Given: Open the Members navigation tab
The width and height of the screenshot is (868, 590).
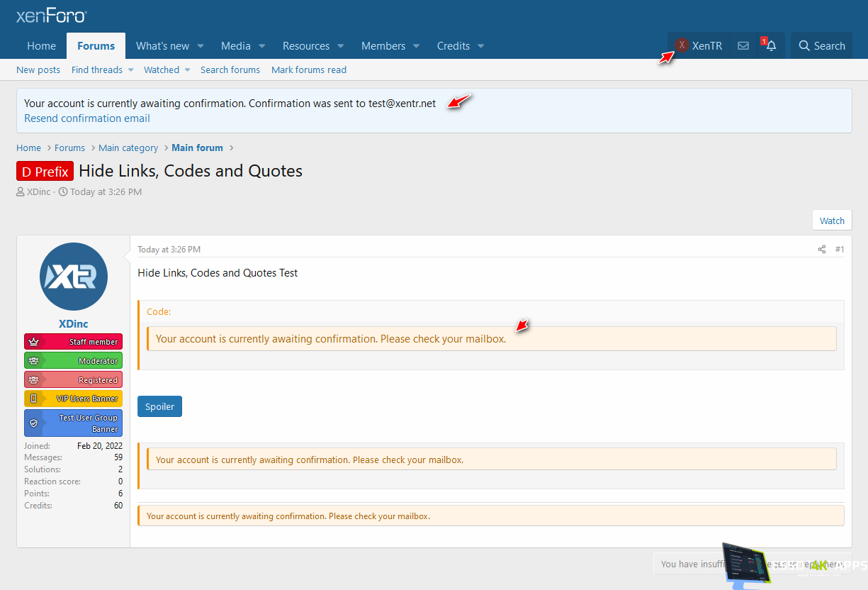Looking at the screenshot, I should click(383, 46).
